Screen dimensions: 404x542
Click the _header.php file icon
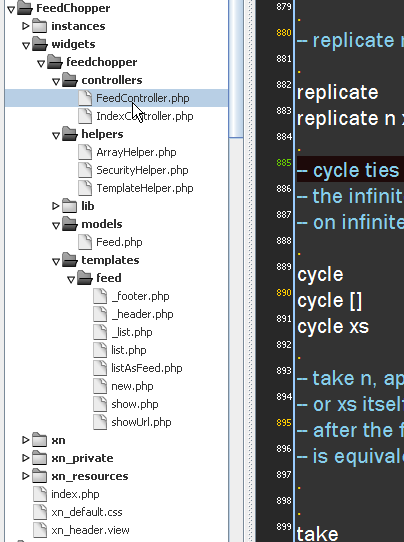click(x=100, y=314)
